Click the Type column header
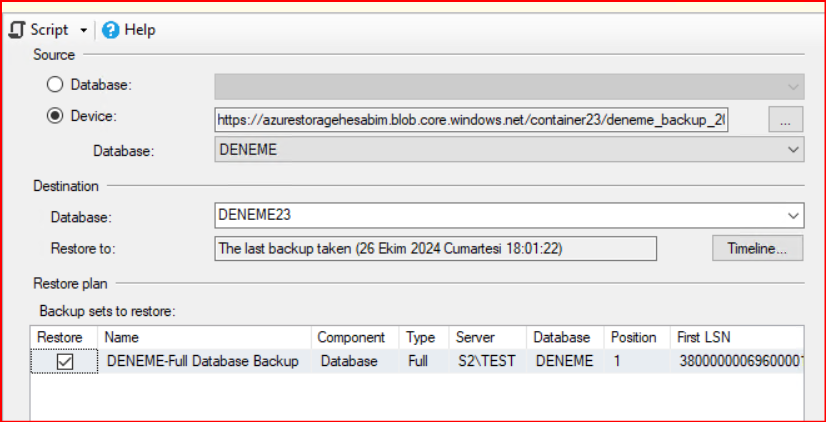The image size is (826, 422). [x=422, y=337]
